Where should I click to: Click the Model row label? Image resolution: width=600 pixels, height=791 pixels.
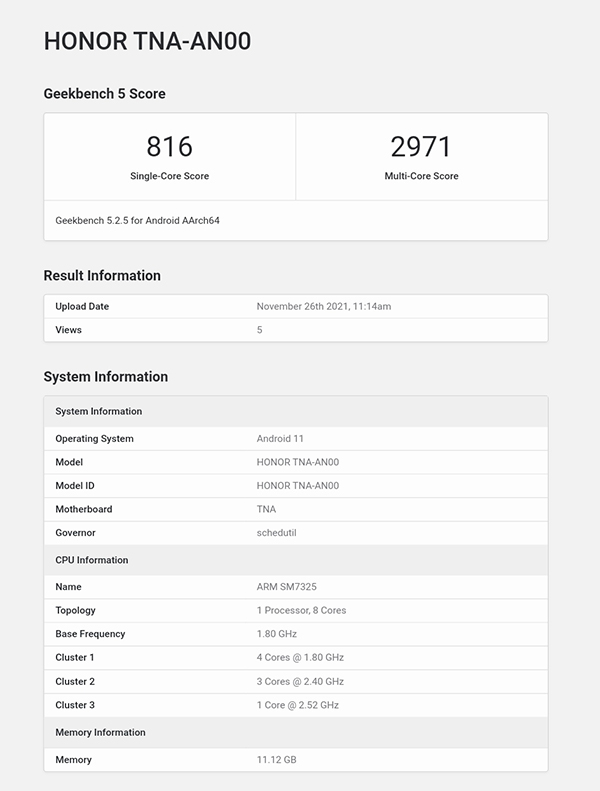(69, 462)
